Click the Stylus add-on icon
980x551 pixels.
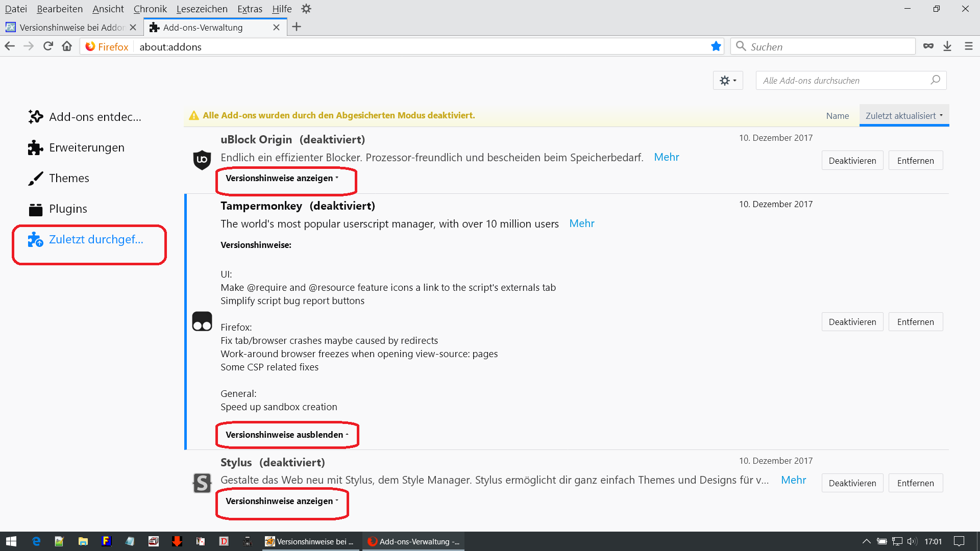pos(202,483)
